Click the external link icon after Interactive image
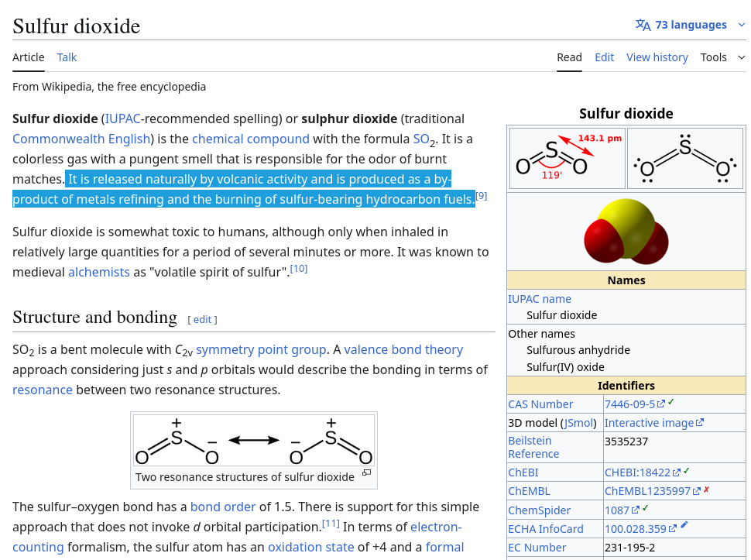The height and width of the screenshot is (560, 751). 700,423
